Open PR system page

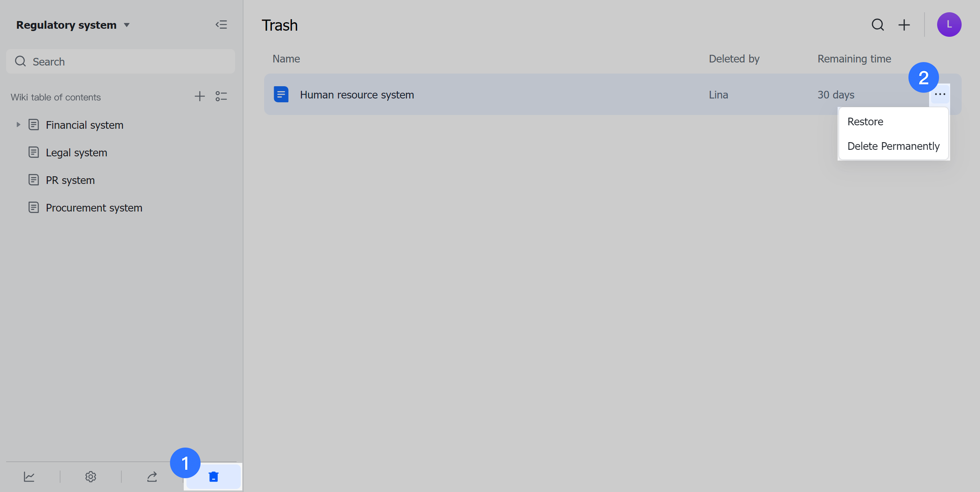(x=70, y=180)
